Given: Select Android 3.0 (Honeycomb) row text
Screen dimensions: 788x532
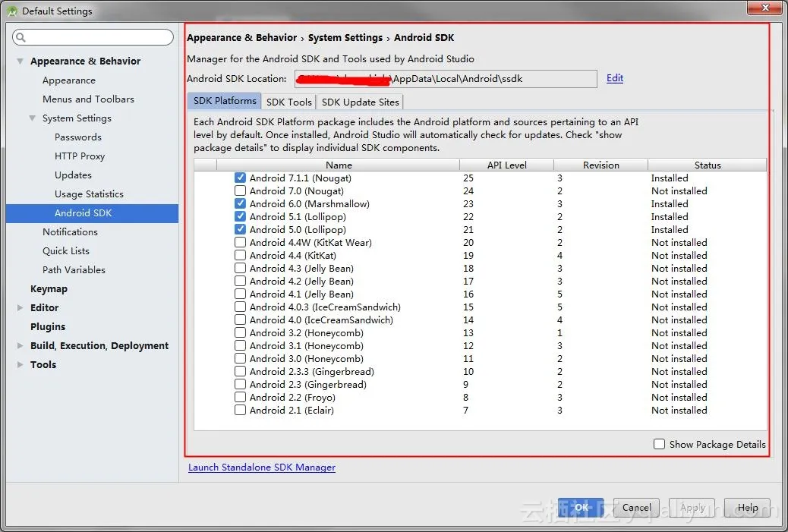Looking at the screenshot, I should [x=307, y=359].
